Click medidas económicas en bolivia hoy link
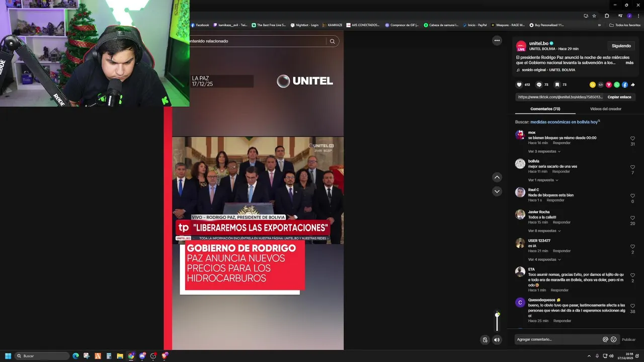This screenshot has height=362, width=644. click(x=564, y=122)
